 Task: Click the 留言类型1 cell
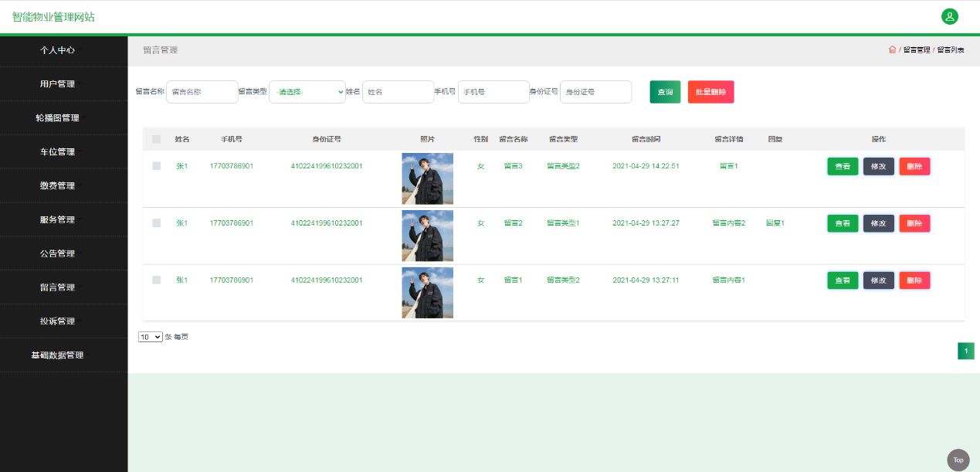pos(563,223)
